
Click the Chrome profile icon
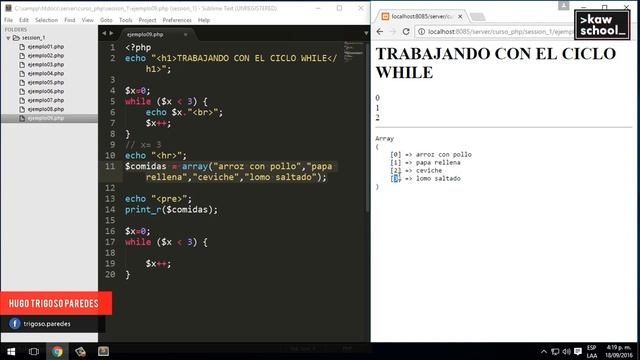564,5
